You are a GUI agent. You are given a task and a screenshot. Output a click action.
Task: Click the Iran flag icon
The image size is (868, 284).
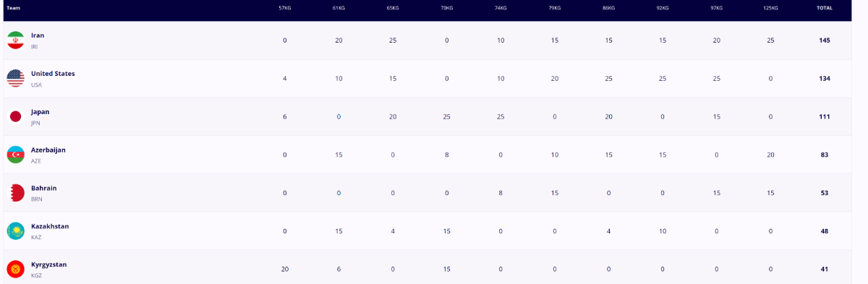click(x=16, y=40)
